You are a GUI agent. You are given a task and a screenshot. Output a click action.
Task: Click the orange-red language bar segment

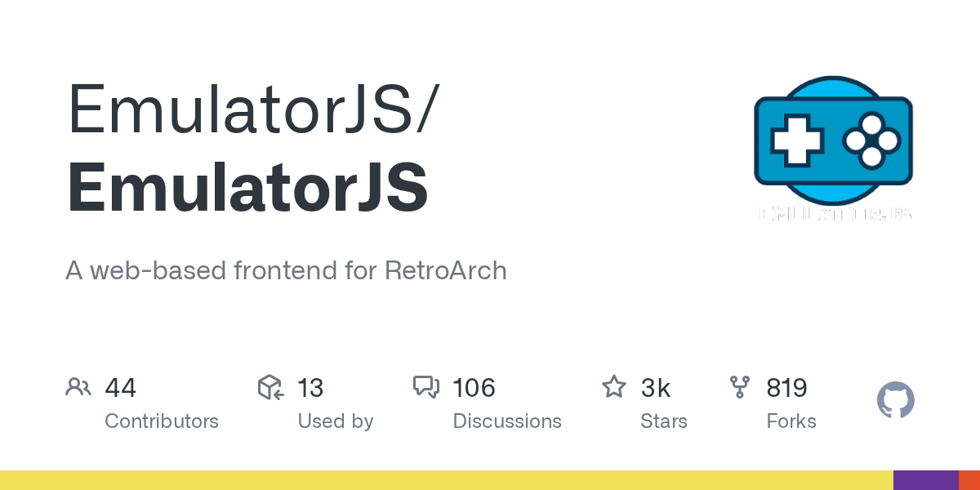pos(969,480)
